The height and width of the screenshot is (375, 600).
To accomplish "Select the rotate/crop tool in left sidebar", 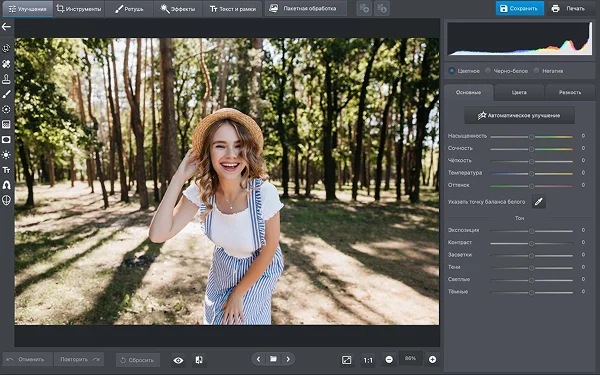I will (6, 48).
